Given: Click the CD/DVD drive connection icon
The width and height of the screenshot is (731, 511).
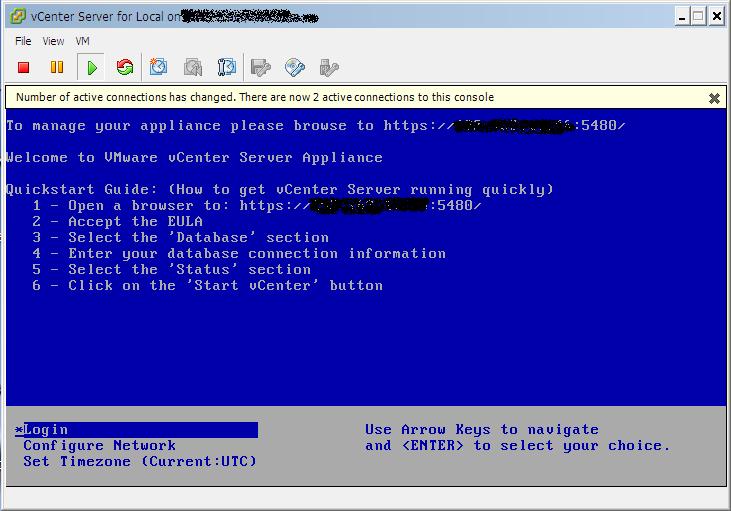Looking at the screenshot, I should [x=295, y=68].
